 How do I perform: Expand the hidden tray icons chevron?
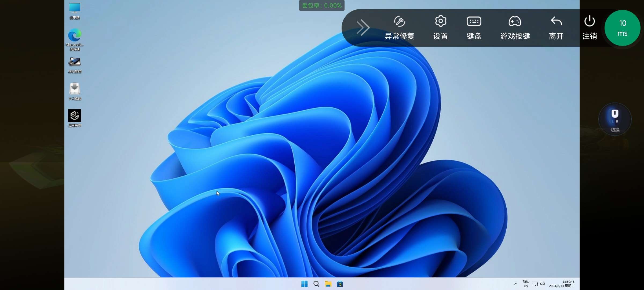pos(515,284)
